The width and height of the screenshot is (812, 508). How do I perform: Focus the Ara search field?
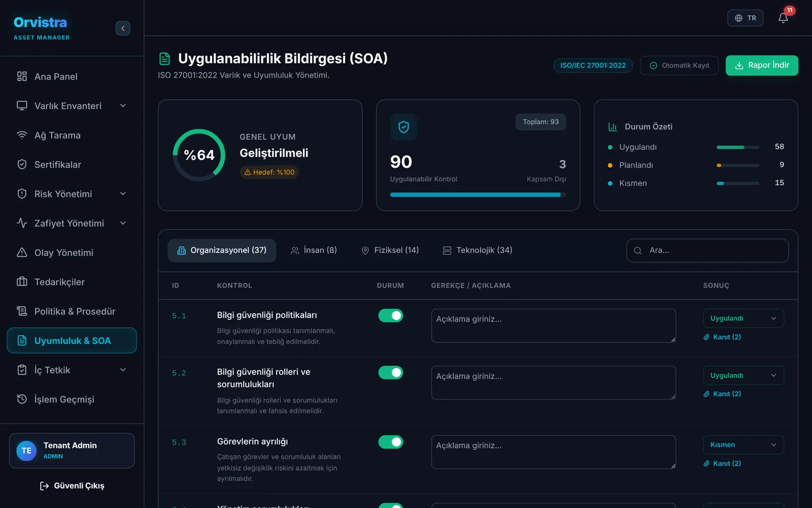point(707,250)
